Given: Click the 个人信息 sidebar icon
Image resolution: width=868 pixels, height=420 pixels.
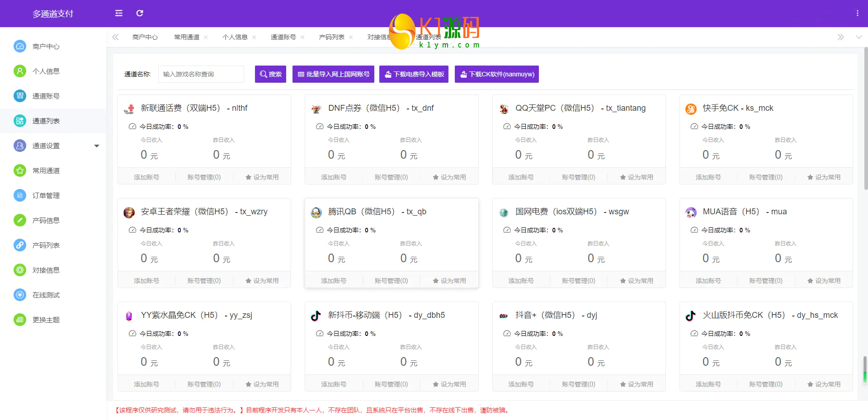Looking at the screenshot, I should pyautogui.click(x=19, y=71).
